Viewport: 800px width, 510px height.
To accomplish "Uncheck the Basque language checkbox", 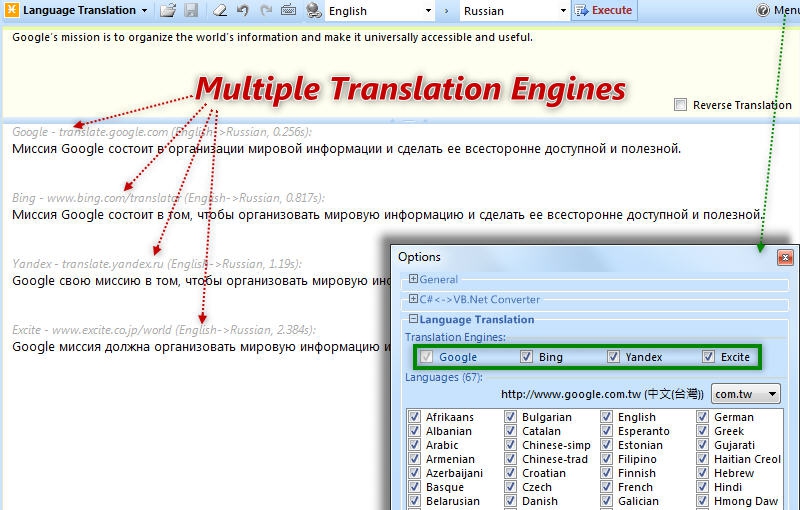I will tap(414, 487).
